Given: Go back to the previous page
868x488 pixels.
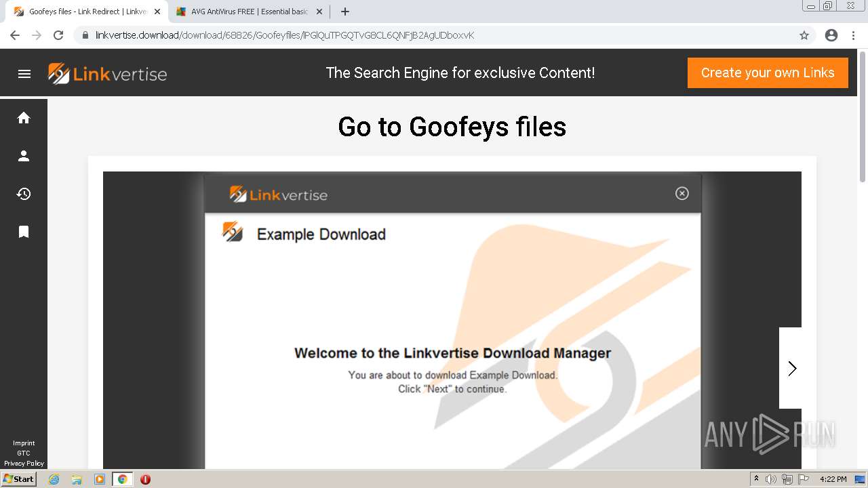Looking at the screenshot, I should pos(15,35).
